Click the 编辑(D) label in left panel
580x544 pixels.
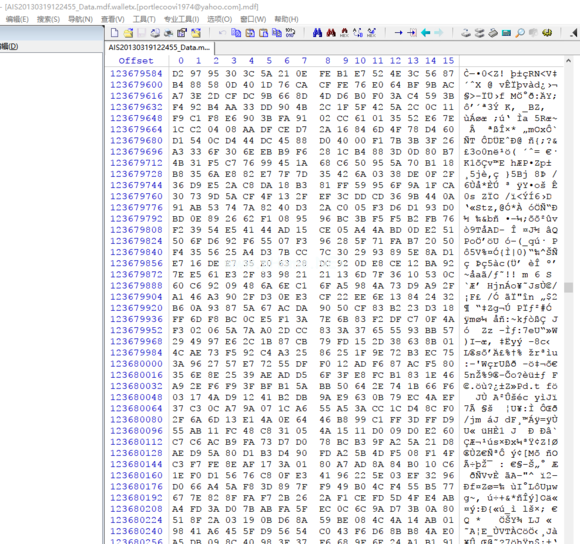(x=9, y=46)
